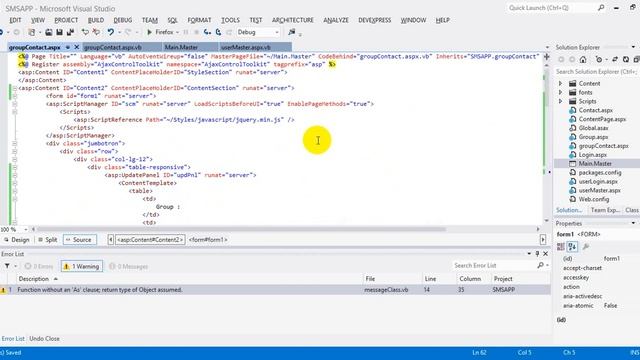Screen dimensions: 640x360
Task: Click the editor horizontal scrollbar
Action: click(x=241, y=229)
